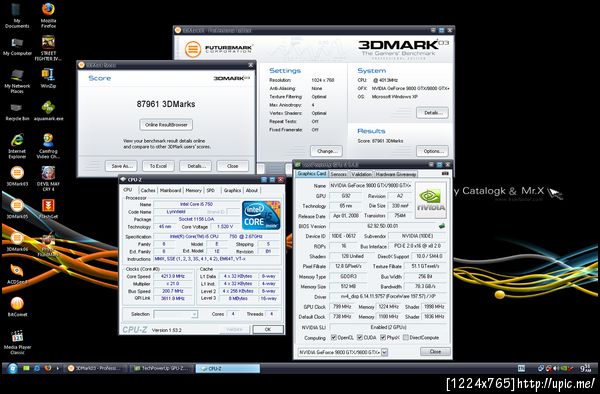Click Close in the 3DMark Score dialog
Screen dimensions: 600x394
coord(232,166)
